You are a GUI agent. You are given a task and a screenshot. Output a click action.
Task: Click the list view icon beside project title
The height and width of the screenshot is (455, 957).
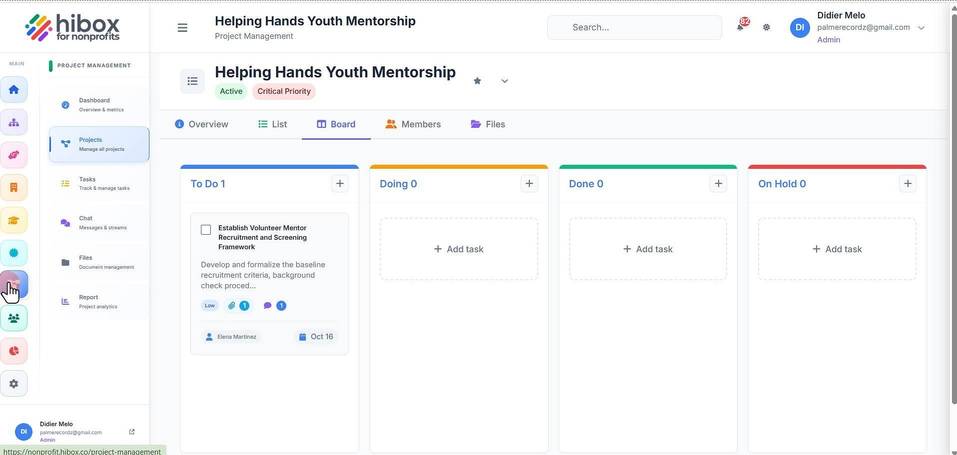tap(192, 81)
